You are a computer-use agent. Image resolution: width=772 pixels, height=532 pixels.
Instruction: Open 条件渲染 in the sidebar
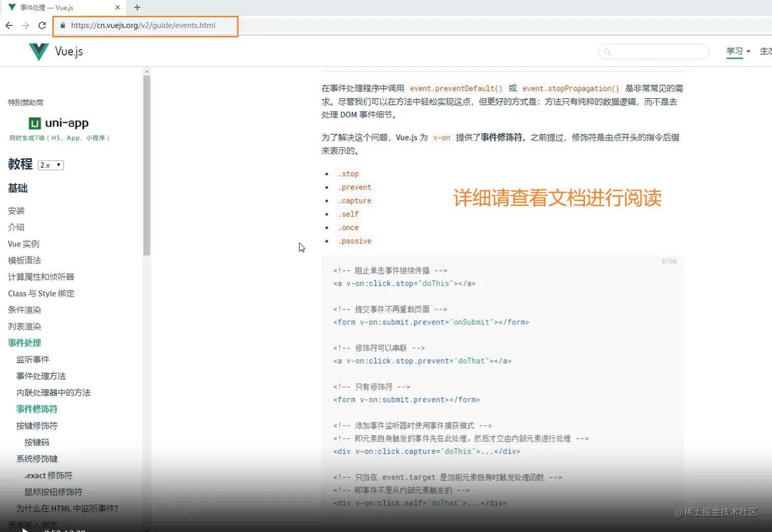(x=25, y=310)
